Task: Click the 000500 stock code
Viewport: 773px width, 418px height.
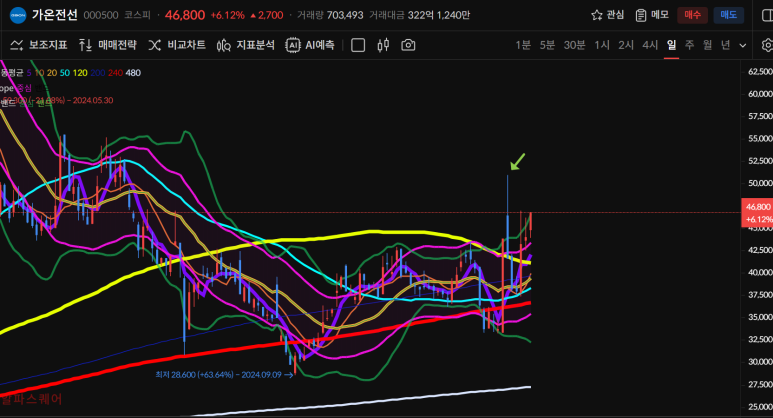Action: (101, 15)
